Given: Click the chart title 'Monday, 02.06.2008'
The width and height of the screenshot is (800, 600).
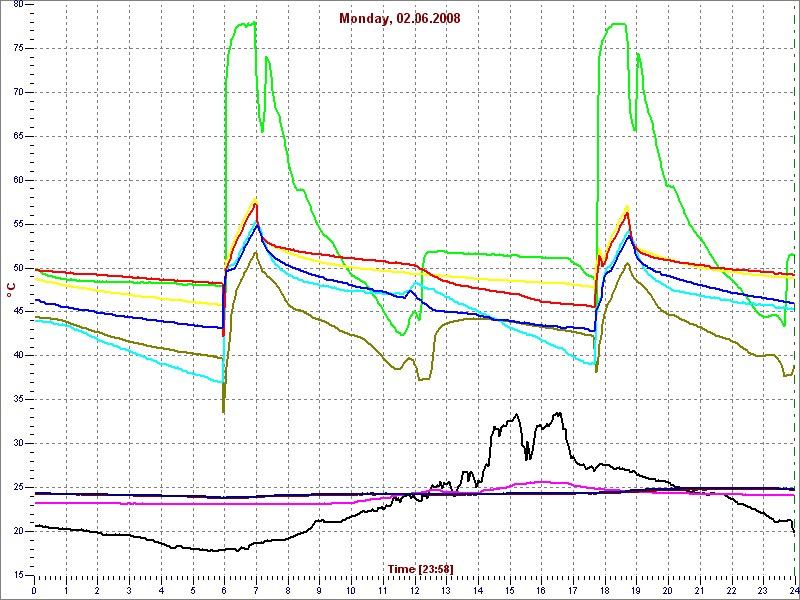Looking at the screenshot, I should pyautogui.click(x=400, y=19).
